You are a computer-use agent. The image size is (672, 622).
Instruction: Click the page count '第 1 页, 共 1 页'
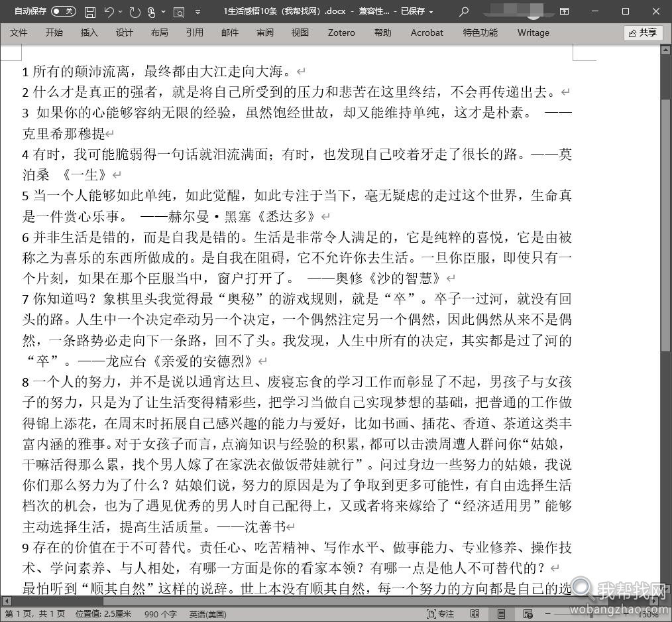coord(34,614)
